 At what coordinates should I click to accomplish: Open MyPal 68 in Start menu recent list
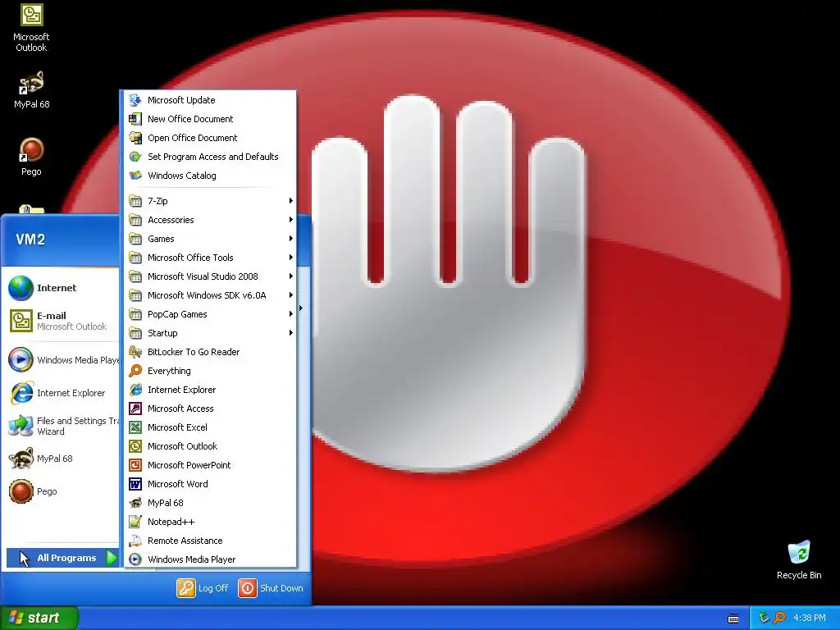click(61, 459)
